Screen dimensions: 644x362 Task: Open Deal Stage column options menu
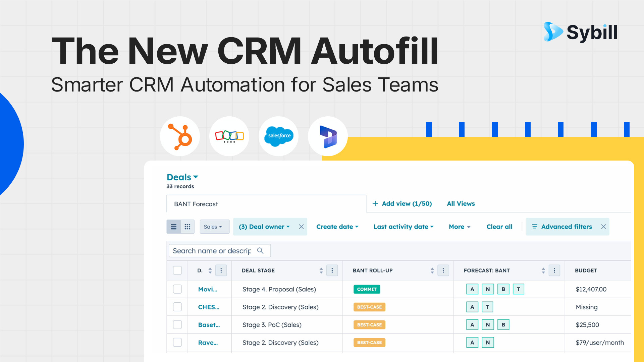click(332, 270)
